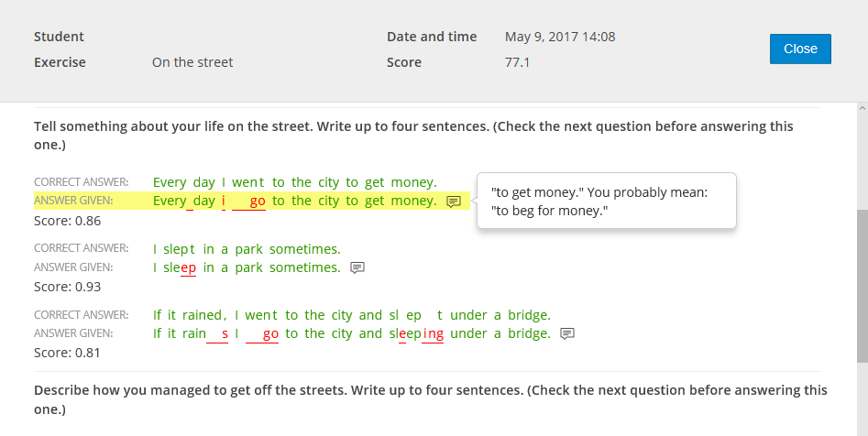
Task: Click the date 'May 9, 2017 14:08'
Action: pyautogui.click(x=560, y=37)
